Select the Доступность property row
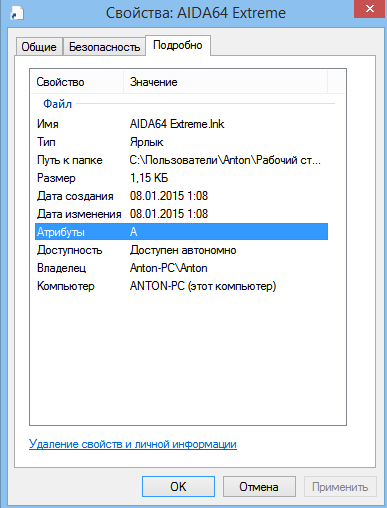387x508 pixels. (x=181, y=250)
